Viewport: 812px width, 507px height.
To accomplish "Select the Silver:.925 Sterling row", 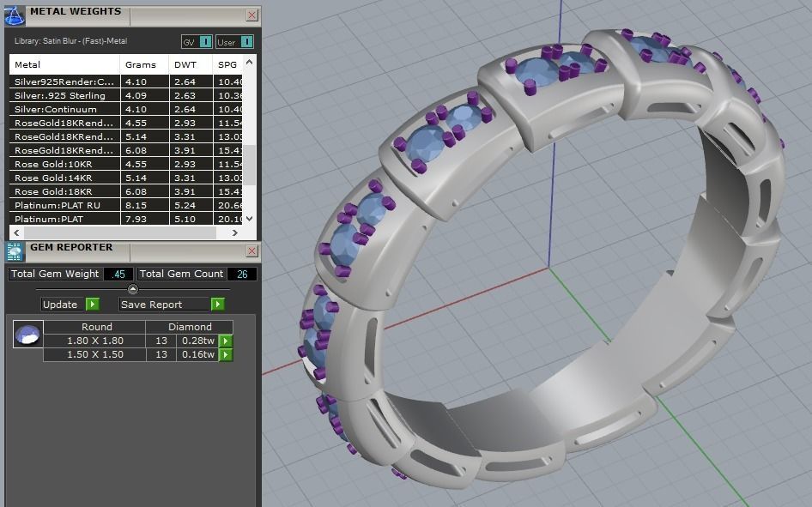I will coord(126,95).
